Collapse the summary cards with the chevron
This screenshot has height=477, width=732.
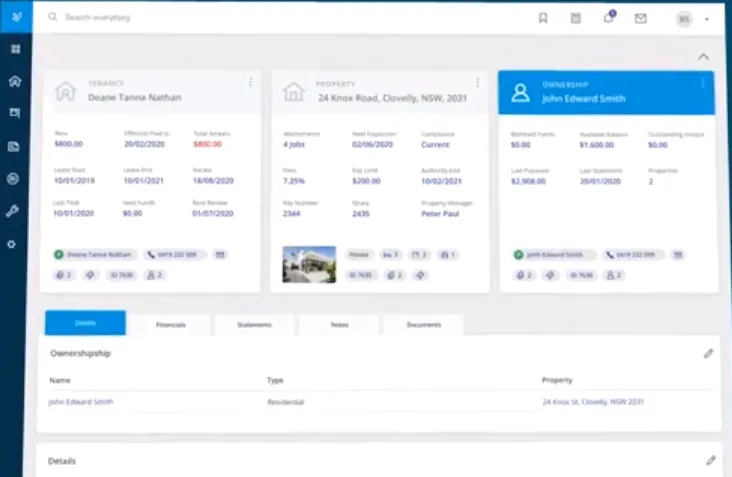pos(703,57)
